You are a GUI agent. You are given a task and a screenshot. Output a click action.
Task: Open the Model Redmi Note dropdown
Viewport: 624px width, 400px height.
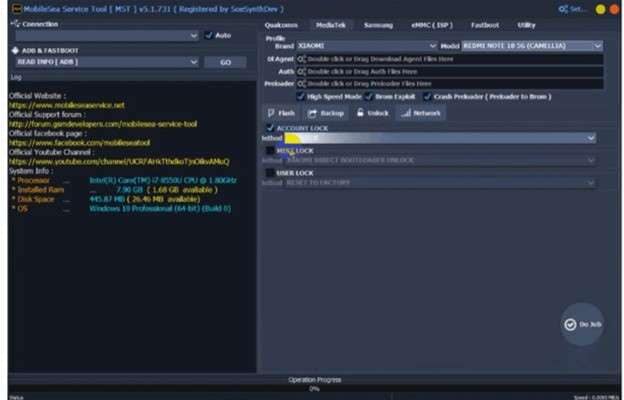pyautogui.click(x=532, y=46)
